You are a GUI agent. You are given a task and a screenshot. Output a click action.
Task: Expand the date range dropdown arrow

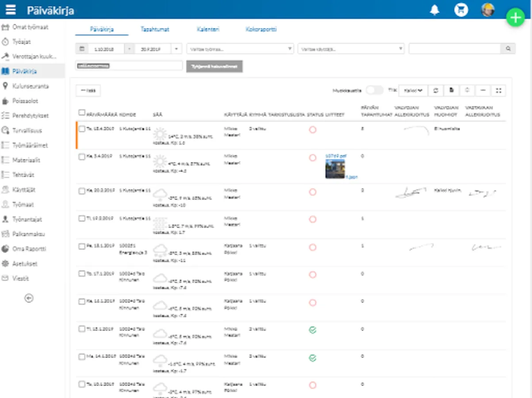click(176, 49)
